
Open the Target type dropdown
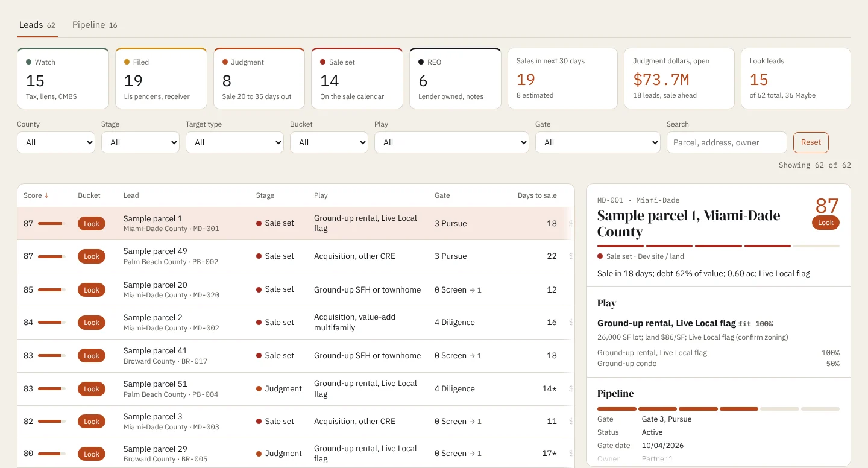click(x=234, y=142)
